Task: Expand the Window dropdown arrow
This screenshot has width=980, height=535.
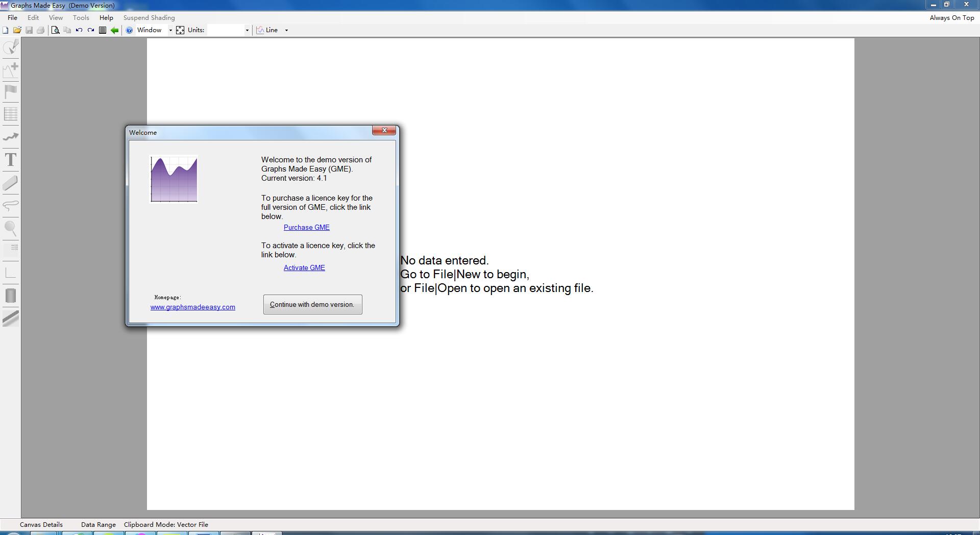Action: [x=170, y=30]
